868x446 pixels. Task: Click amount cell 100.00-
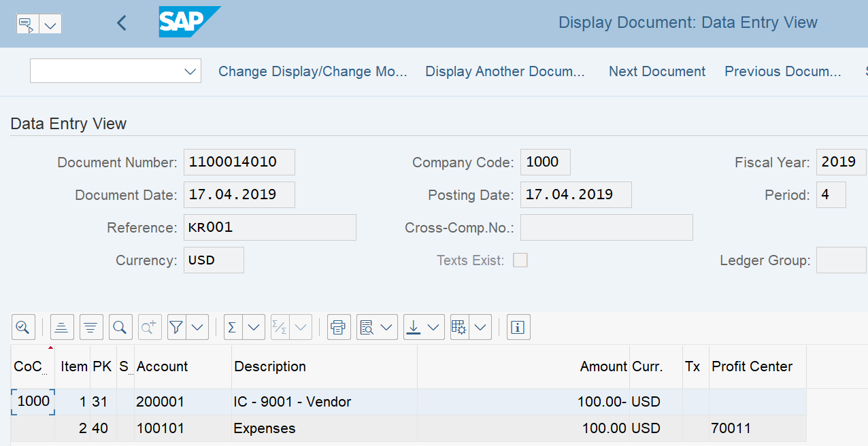[524, 402]
